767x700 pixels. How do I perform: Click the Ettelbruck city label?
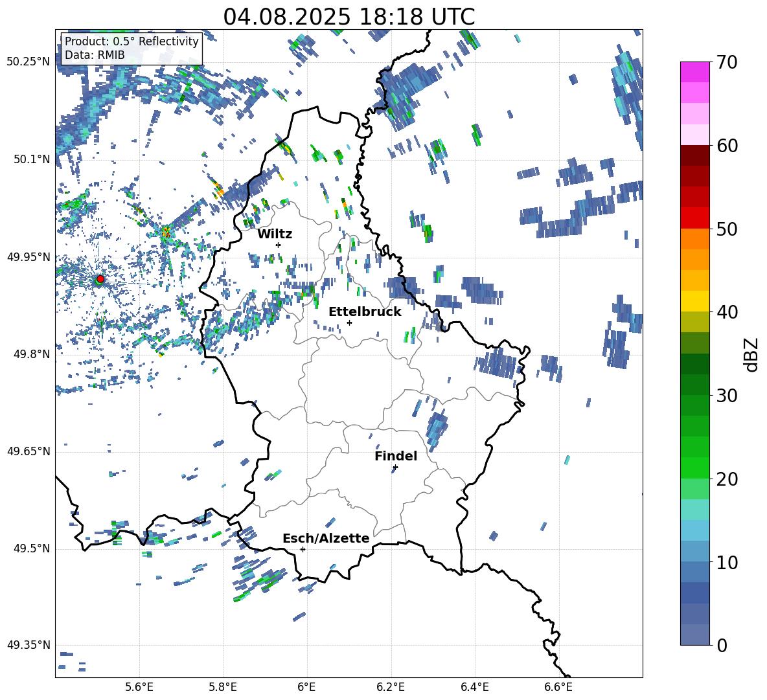click(365, 312)
